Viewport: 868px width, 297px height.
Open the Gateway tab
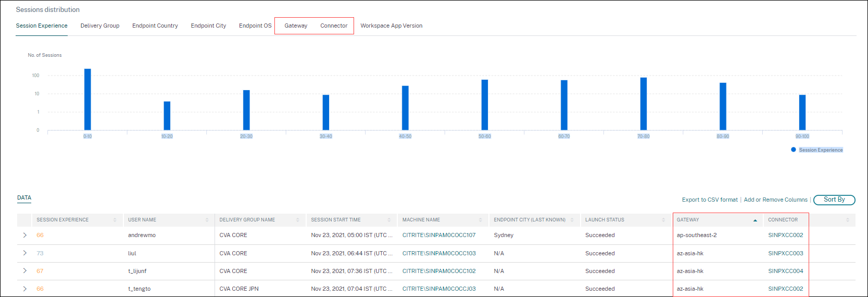(296, 26)
